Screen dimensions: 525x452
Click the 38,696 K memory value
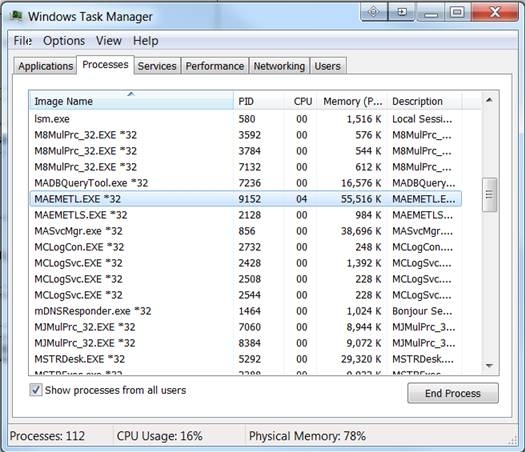pos(361,231)
